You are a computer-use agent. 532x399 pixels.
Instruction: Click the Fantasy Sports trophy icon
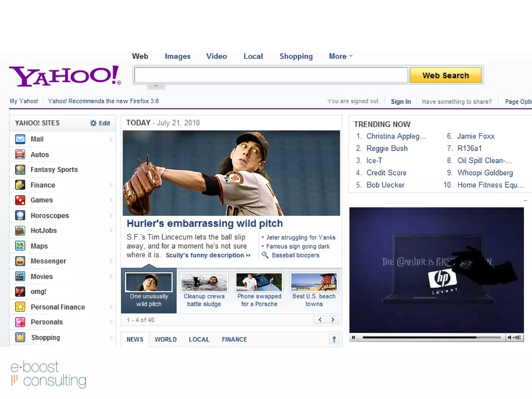point(20,170)
